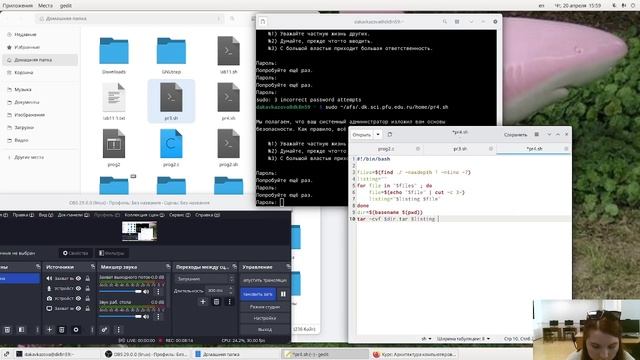Image resolution: width=640 pixels, height=360 pixels.
Task: Add a new source in OBS Sources
Action: pos(49,329)
